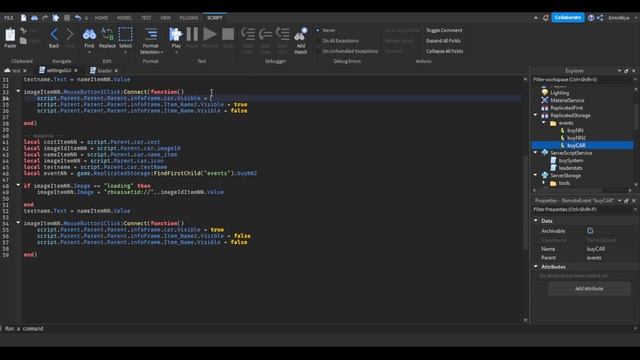
Task: Collapse the events folder node
Action: tap(544, 122)
